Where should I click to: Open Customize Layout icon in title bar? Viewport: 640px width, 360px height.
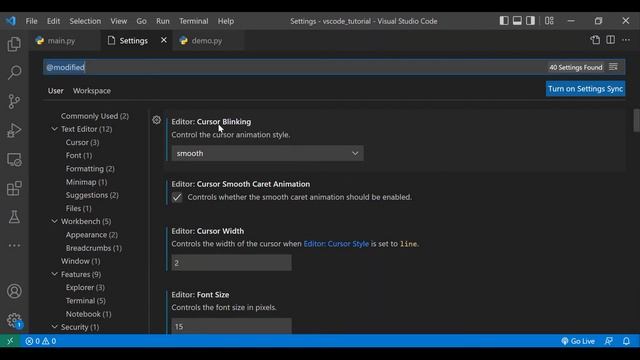click(549, 21)
